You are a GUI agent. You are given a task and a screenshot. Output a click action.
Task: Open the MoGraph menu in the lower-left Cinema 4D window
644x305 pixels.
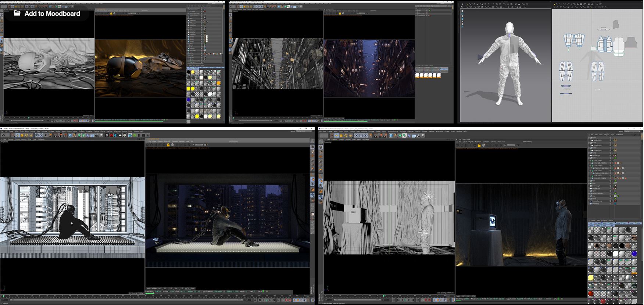(x=82, y=131)
